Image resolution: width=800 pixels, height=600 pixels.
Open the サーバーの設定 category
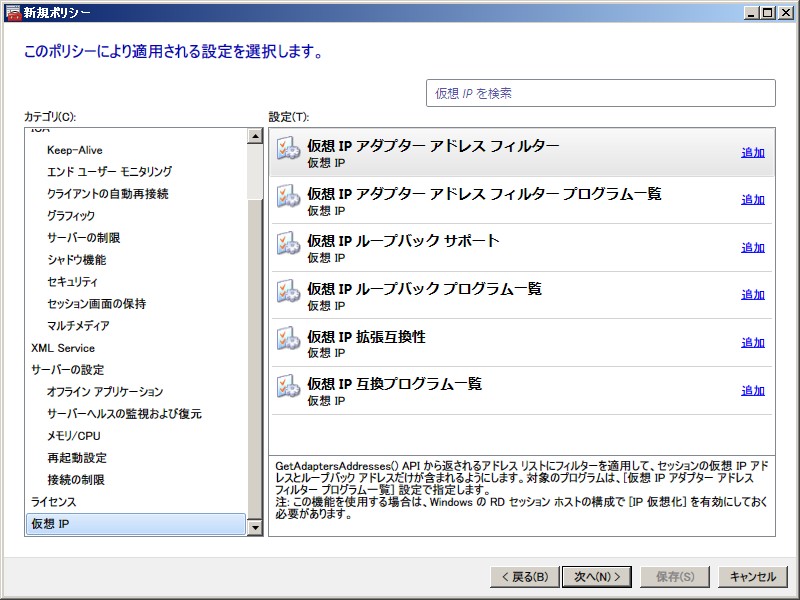67,370
